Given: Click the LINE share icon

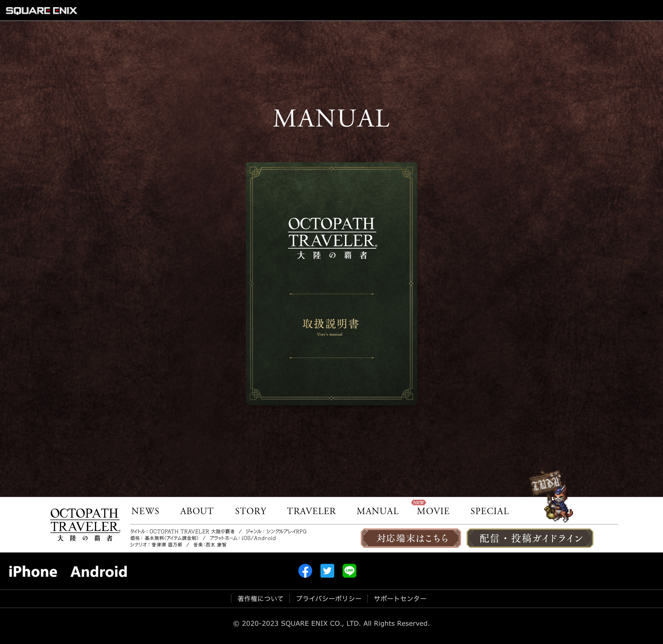Looking at the screenshot, I should click(349, 571).
